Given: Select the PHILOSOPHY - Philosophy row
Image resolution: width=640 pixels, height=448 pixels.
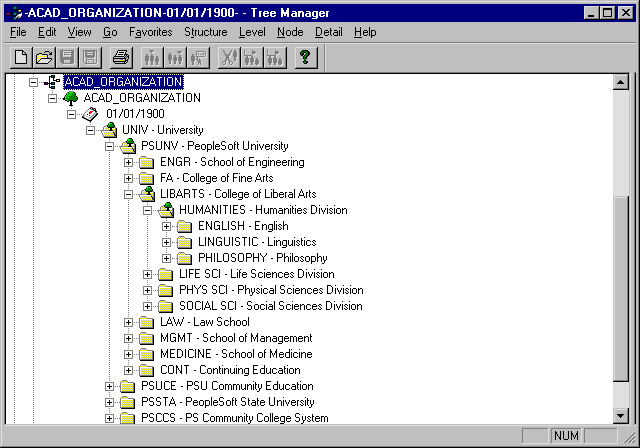Looking at the screenshot, I should point(262,258).
